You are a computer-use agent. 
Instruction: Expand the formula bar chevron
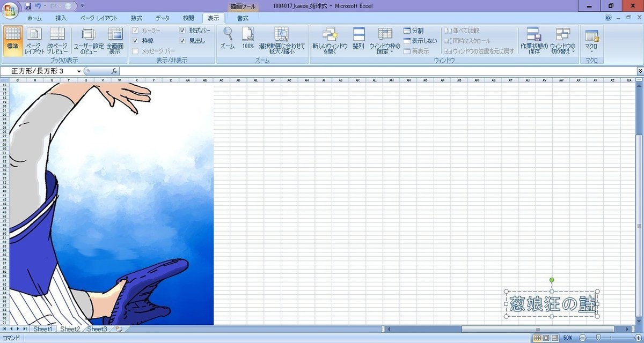640,71
